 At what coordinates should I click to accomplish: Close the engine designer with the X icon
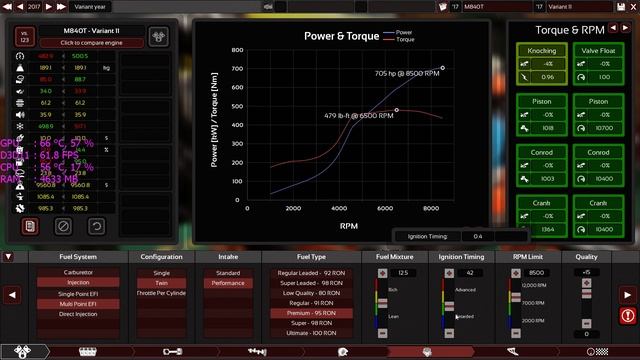pos(633,7)
